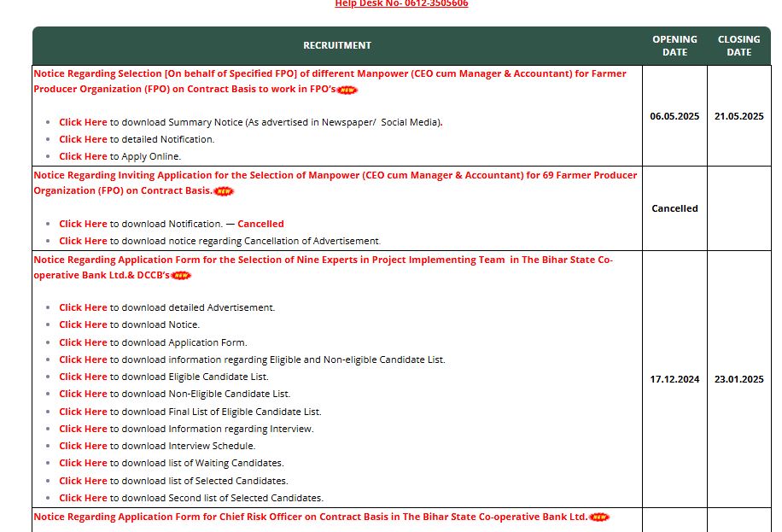Open notice on Specified FPO manpower selection

[330, 81]
